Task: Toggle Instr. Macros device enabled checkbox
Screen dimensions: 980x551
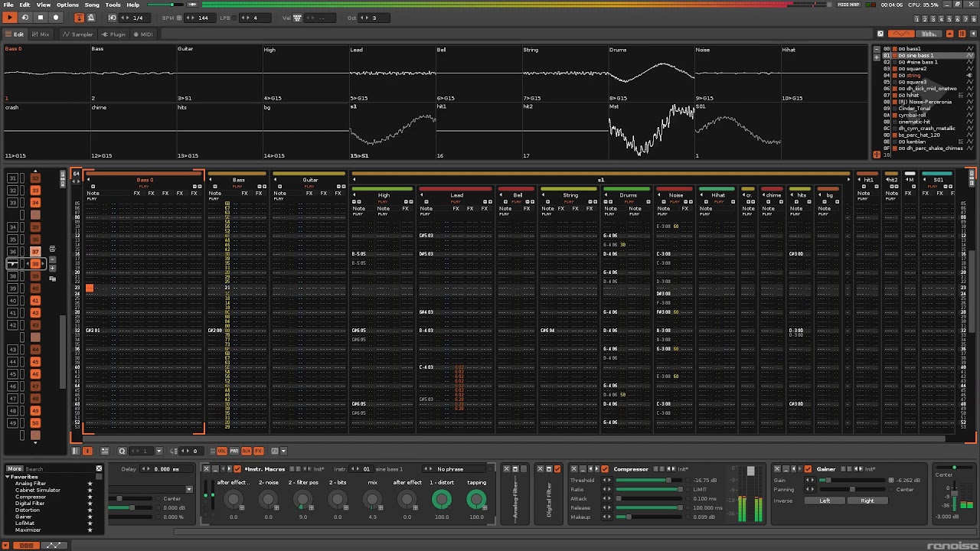Action: [x=237, y=468]
